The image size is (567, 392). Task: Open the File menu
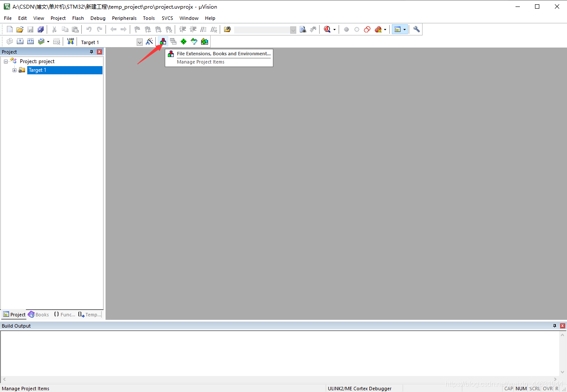pos(8,18)
